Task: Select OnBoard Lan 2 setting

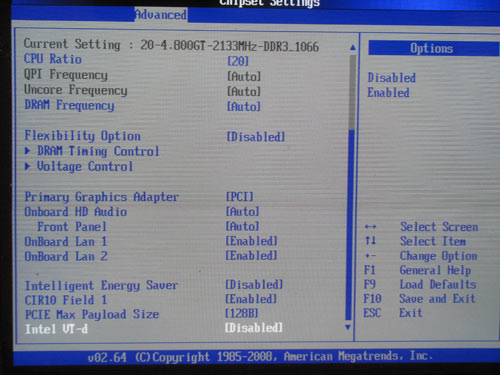Action: (66, 256)
